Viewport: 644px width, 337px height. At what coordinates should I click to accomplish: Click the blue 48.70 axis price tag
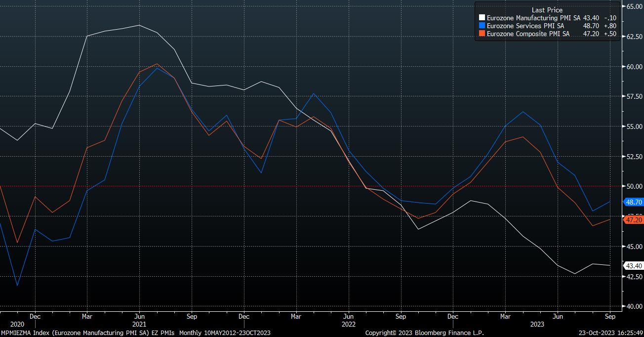point(634,202)
